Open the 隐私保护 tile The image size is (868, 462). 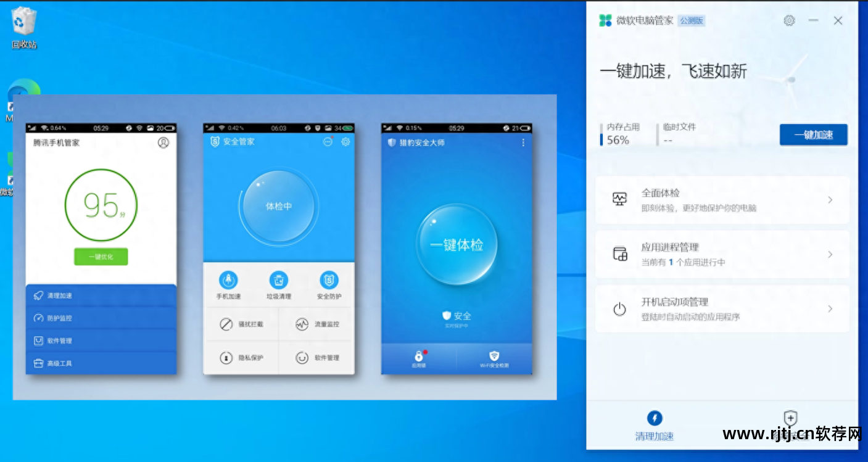click(242, 358)
